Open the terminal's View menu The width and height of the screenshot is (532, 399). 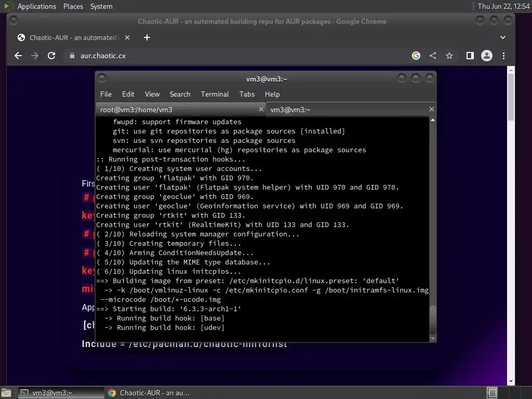click(x=152, y=95)
